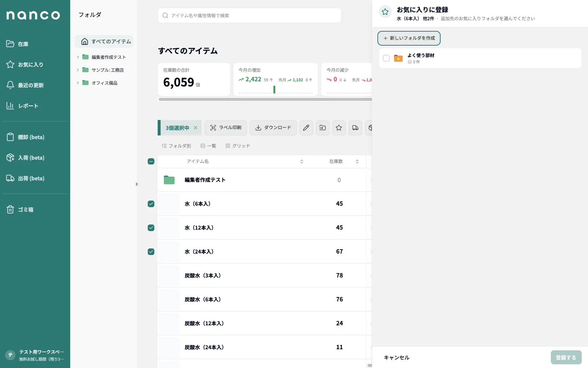Screen dimensions: 588x368
Task: Uncheck the 水（6本入） row checkbox
Action: coord(151,204)
